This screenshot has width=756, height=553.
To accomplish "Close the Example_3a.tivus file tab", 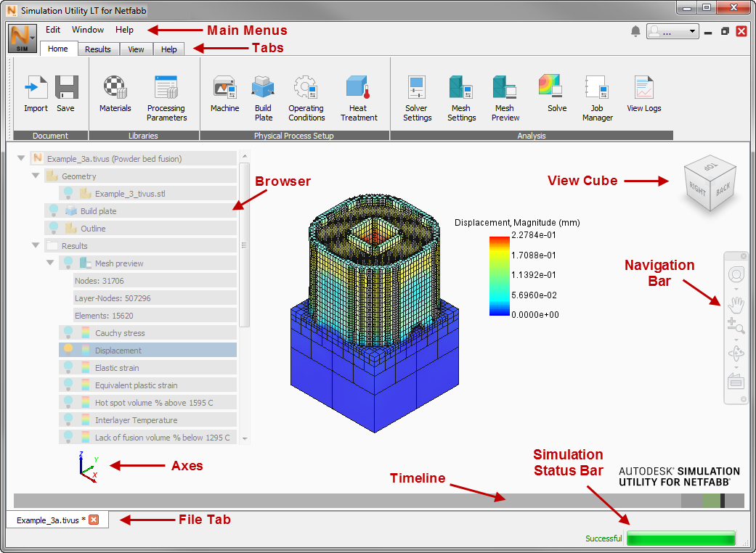I will pos(94,520).
